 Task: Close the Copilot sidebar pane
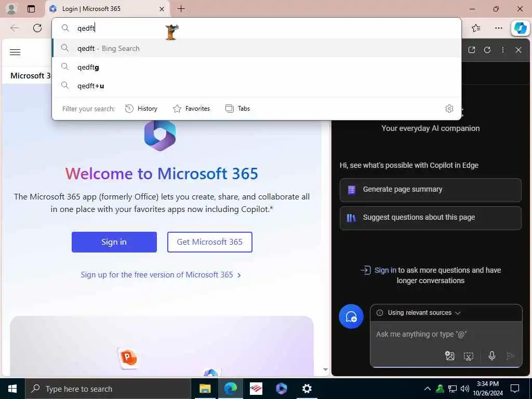coord(518,50)
